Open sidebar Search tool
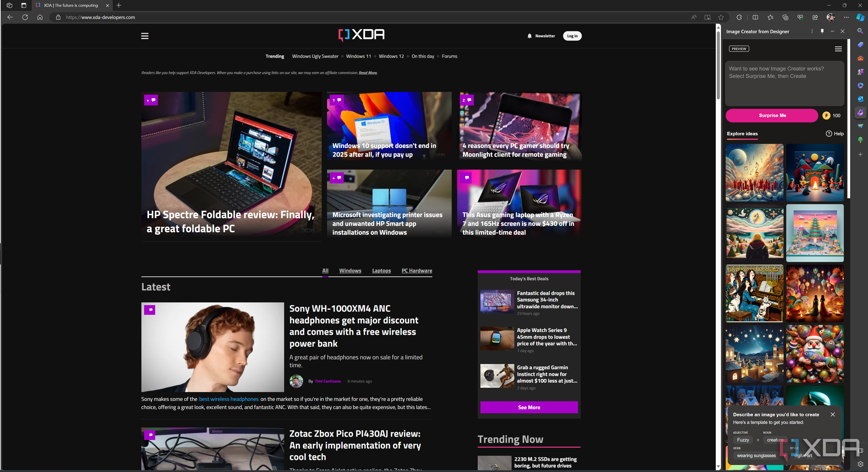This screenshot has height=472, width=868. (860, 31)
